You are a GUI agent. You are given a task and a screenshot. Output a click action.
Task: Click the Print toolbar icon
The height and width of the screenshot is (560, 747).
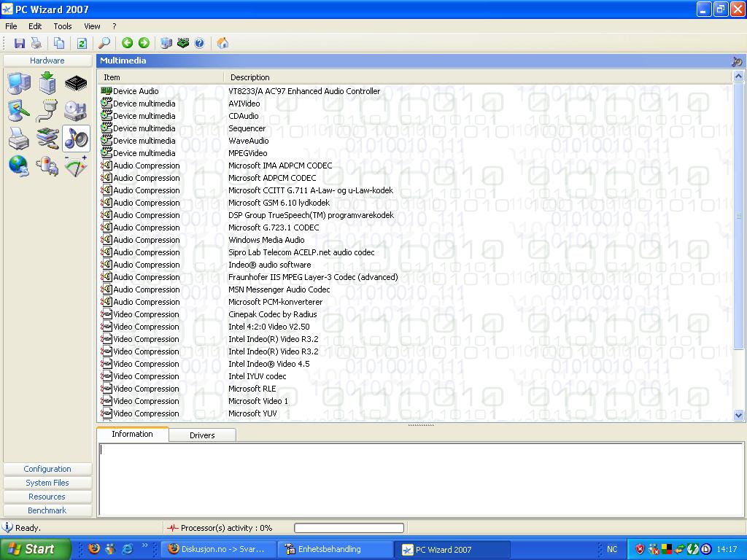(36, 43)
